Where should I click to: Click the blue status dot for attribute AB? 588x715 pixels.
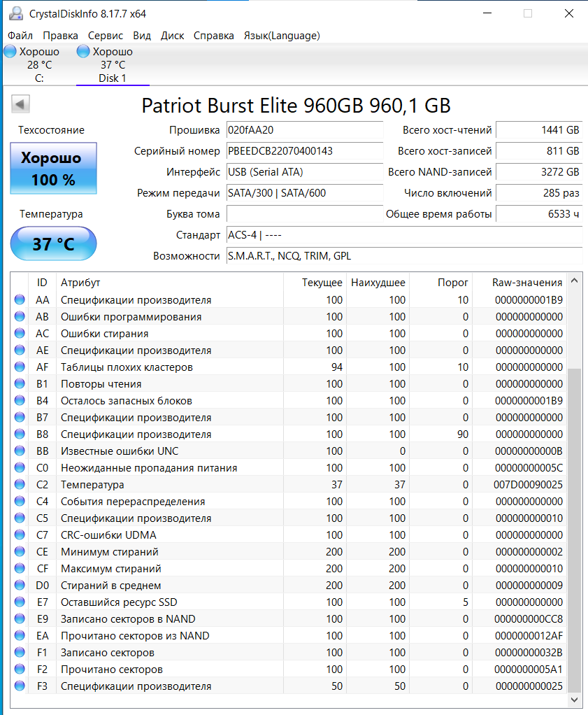coord(20,316)
